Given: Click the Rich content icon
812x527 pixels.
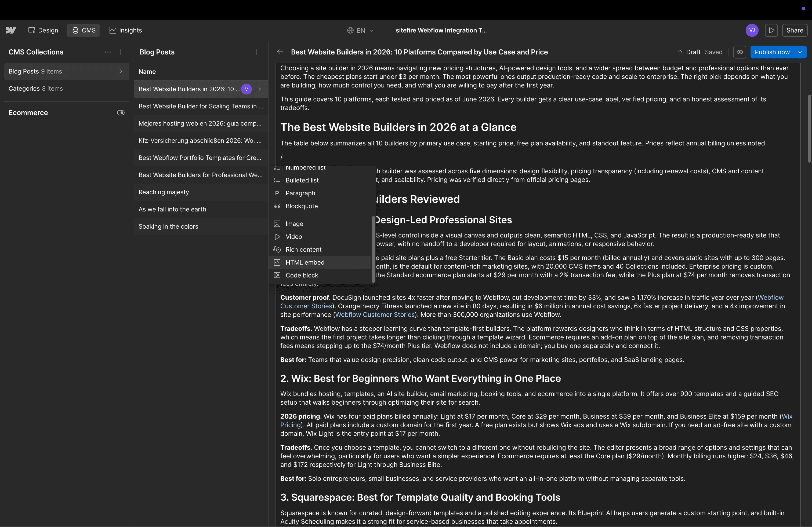Looking at the screenshot, I should click(277, 250).
